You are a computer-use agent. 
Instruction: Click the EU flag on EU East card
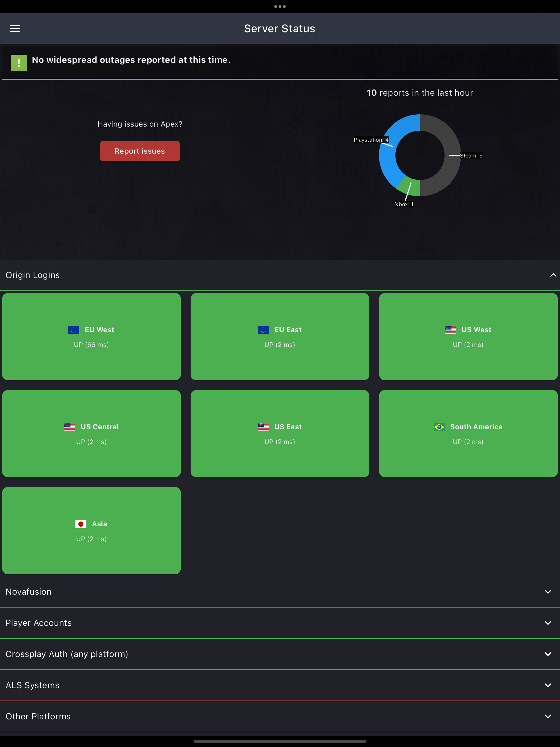[263, 330]
